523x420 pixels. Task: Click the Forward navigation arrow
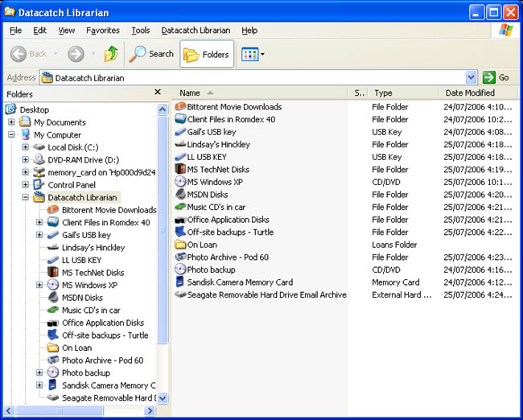click(x=76, y=54)
